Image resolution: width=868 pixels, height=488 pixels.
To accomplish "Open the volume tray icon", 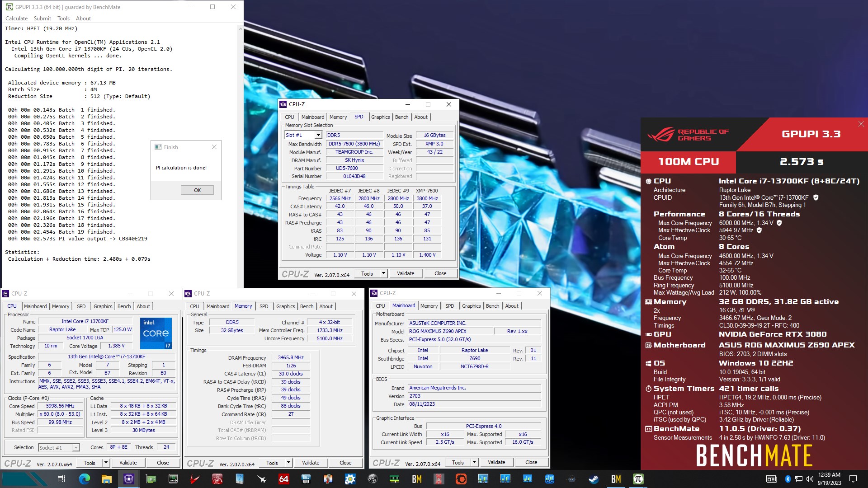I will (809, 479).
